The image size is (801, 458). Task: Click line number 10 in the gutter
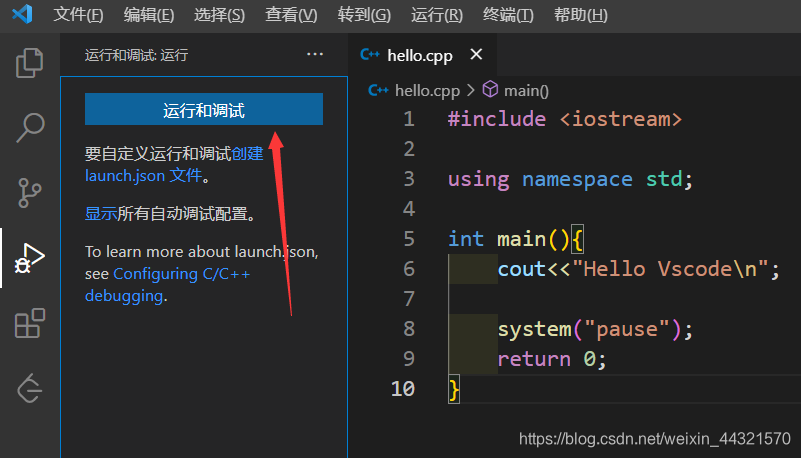[403, 389]
